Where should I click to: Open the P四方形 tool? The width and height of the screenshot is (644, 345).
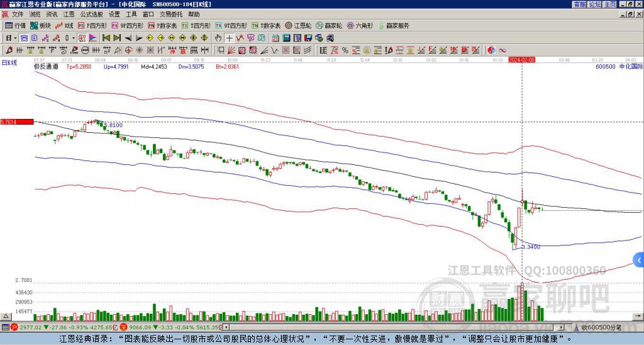click(93, 25)
